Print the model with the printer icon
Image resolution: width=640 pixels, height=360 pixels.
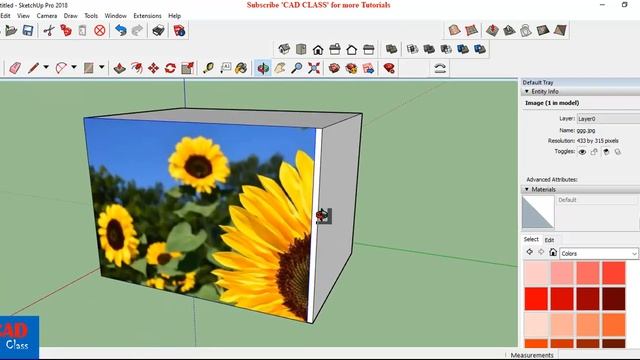click(158, 31)
